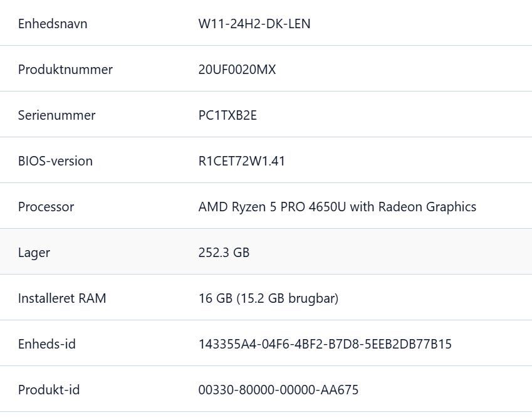532x420 pixels.
Task: Click the AMD Ryzen 5 PRO 4650U text
Action: (272, 207)
